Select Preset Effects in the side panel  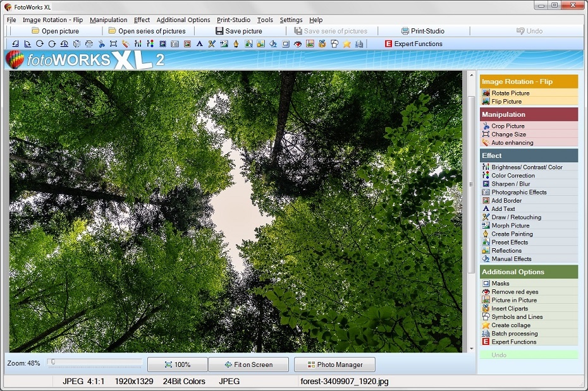pos(529,243)
